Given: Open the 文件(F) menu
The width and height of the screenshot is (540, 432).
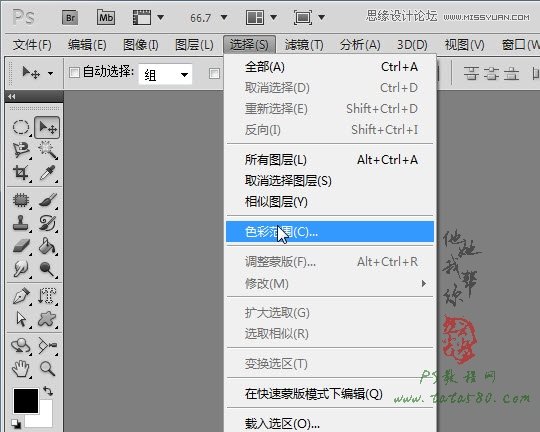Looking at the screenshot, I should pyautogui.click(x=32, y=45).
